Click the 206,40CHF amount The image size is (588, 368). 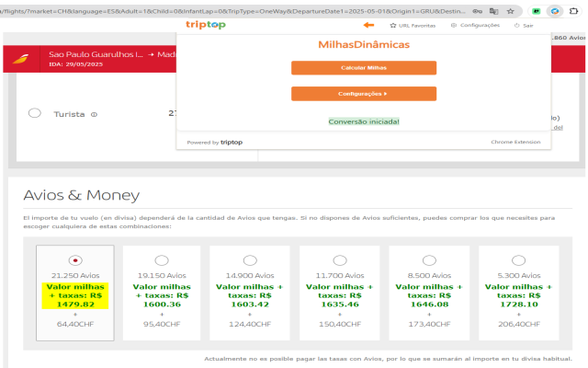click(519, 324)
